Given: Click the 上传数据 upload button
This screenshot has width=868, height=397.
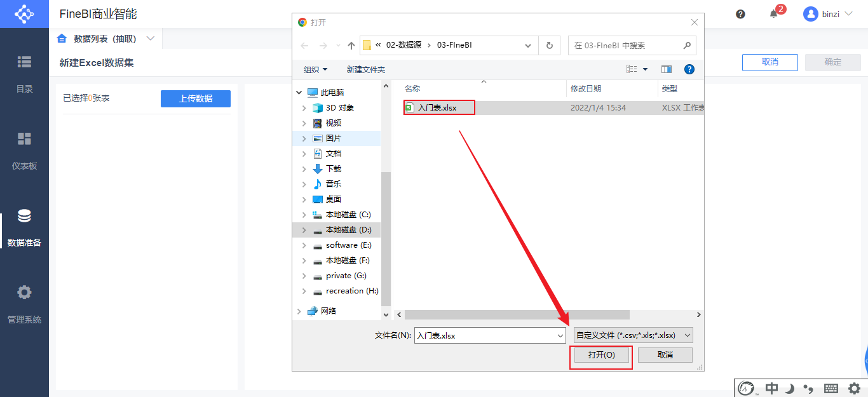Looking at the screenshot, I should tap(196, 98).
